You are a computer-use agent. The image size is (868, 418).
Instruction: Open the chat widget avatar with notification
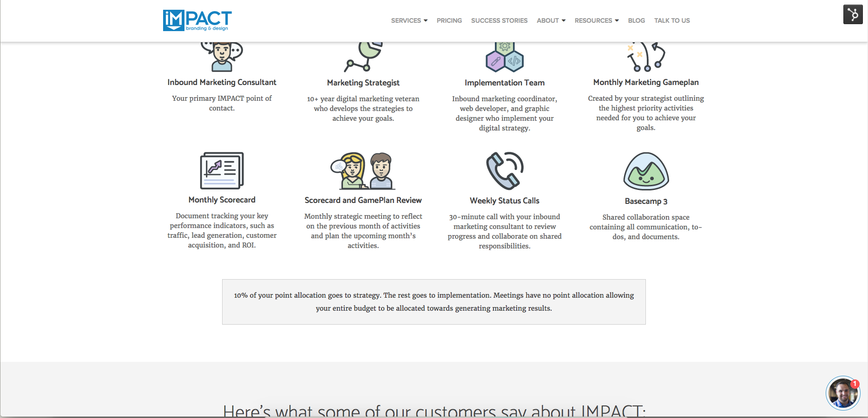coord(843,393)
